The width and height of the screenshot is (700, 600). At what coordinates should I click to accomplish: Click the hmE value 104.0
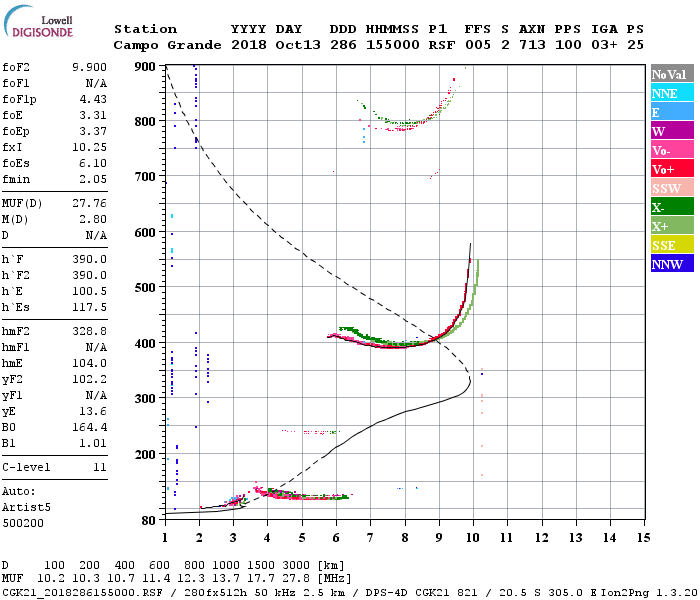[89, 363]
